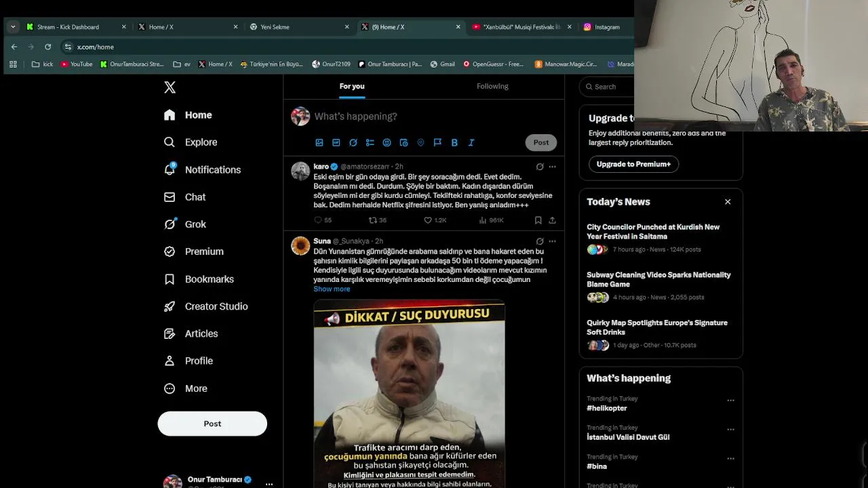Click the composer Post button
Viewport: 868px width, 488px height.
click(x=541, y=142)
